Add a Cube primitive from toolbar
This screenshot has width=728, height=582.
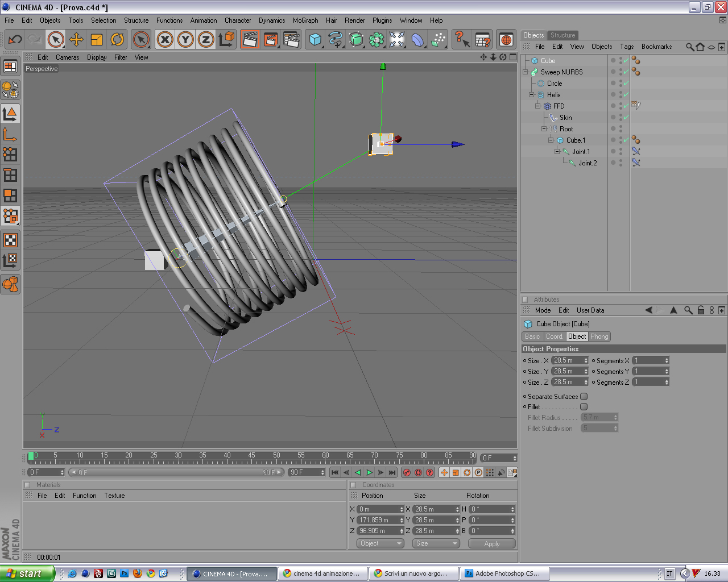pos(315,39)
